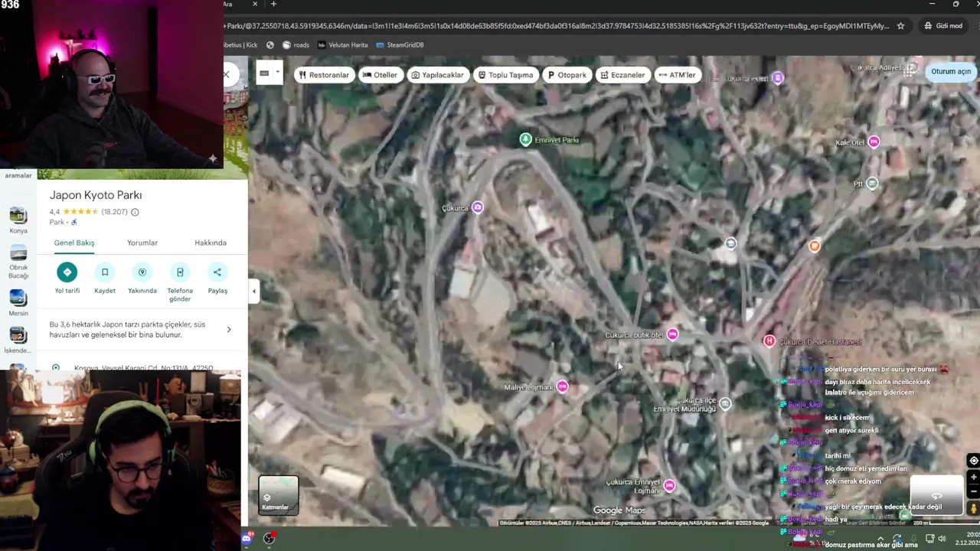Click the Kale Otel marker
The height and width of the screenshot is (551, 980).
click(874, 142)
